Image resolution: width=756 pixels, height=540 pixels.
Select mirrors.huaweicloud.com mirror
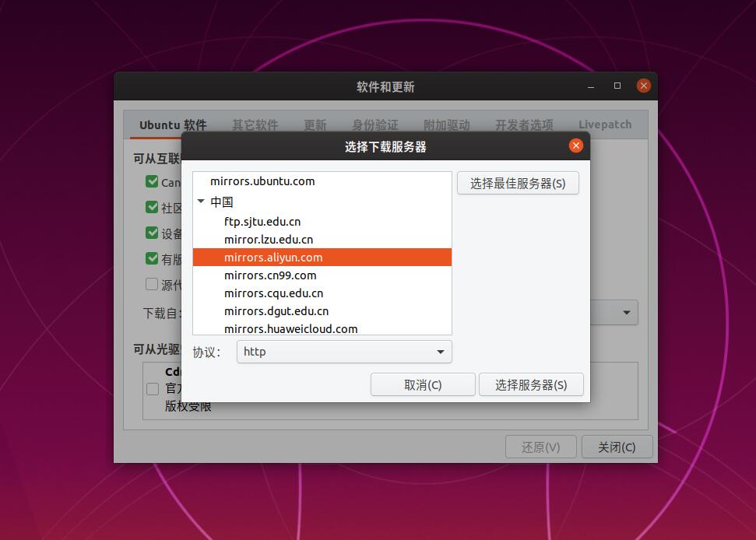point(322,328)
